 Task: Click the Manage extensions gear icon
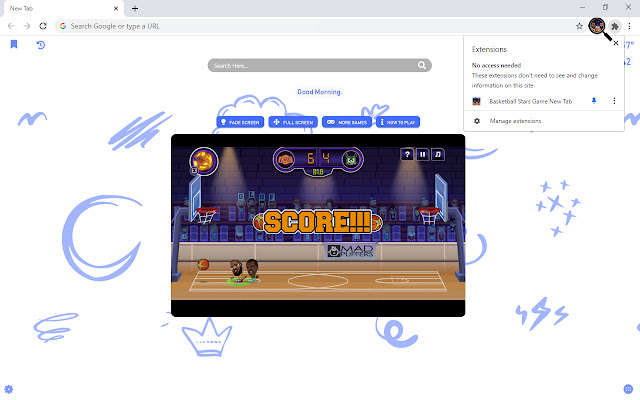pyautogui.click(x=477, y=121)
